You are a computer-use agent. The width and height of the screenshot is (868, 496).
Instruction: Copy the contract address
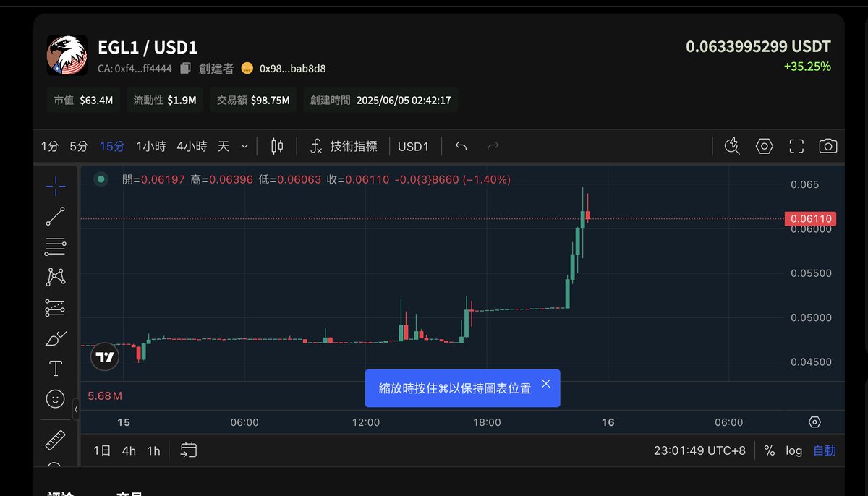[185, 68]
